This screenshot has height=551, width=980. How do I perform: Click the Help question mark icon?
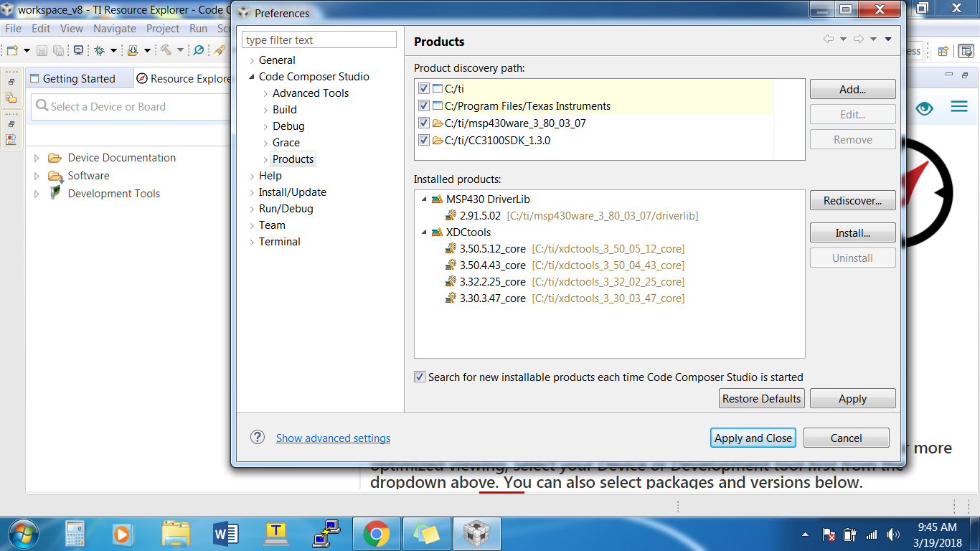pyautogui.click(x=258, y=438)
